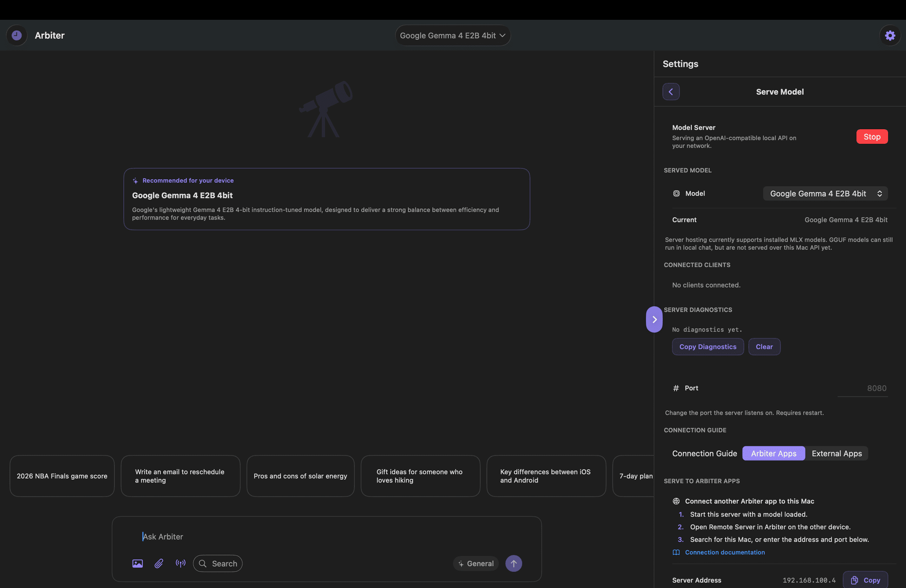The height and width of the screenshot is (588, 906).
Task: Click the chip icon beside Model
Action: click(x=676, y=193)
